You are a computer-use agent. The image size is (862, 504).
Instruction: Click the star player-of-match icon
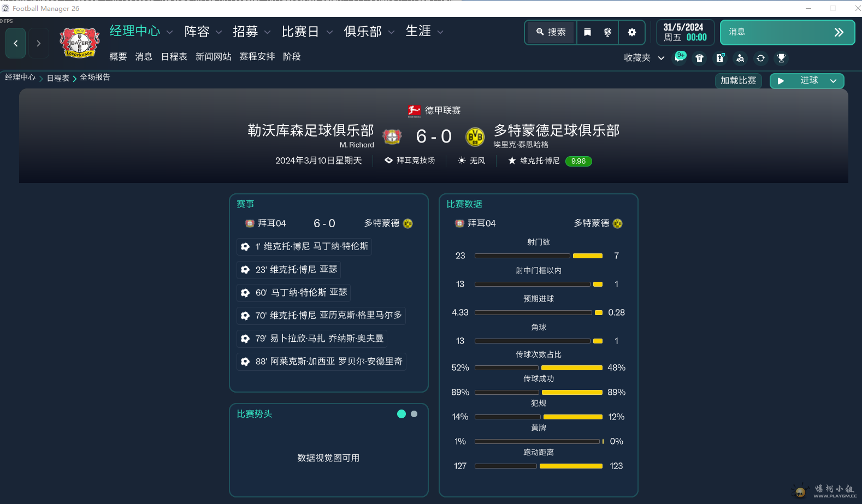512,161
